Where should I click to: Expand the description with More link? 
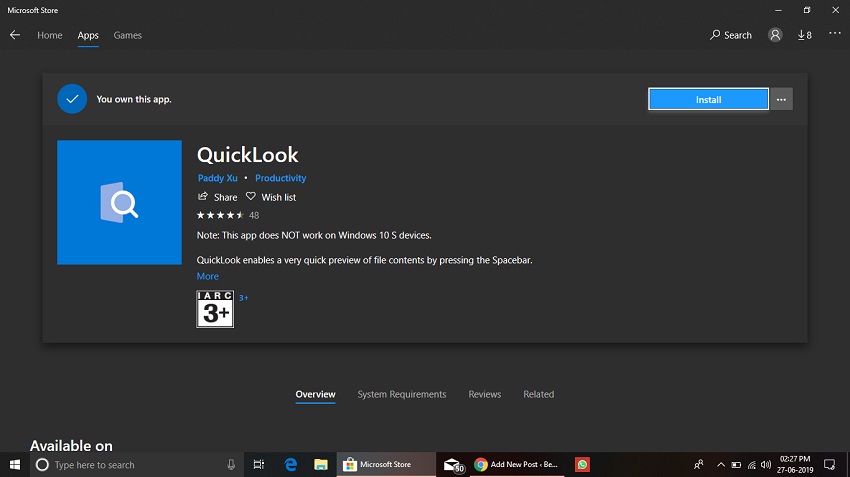[x=207, y=276]
